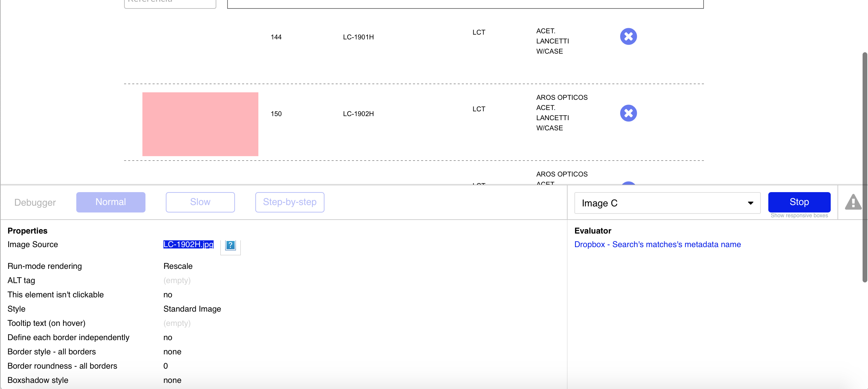Select Normal debugger speed
Image resolution: width=868 pixels, height=389 pixels.
pyautogui.click(x=111, y=202)
